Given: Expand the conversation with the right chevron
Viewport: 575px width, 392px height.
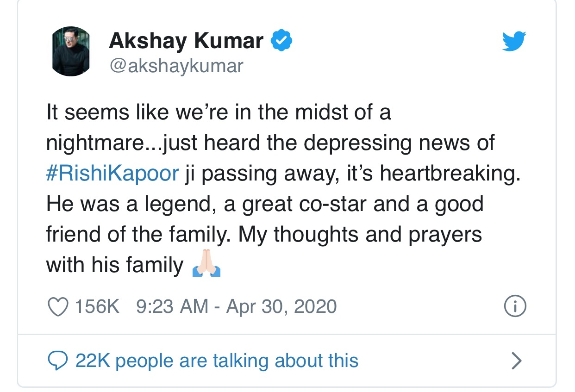Looking at the screenshot, I should point(516,361).
